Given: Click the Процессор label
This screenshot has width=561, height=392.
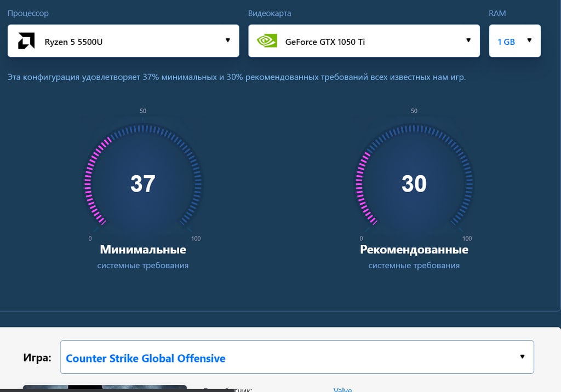Looking at the screenshot, I should pos(28,13).
